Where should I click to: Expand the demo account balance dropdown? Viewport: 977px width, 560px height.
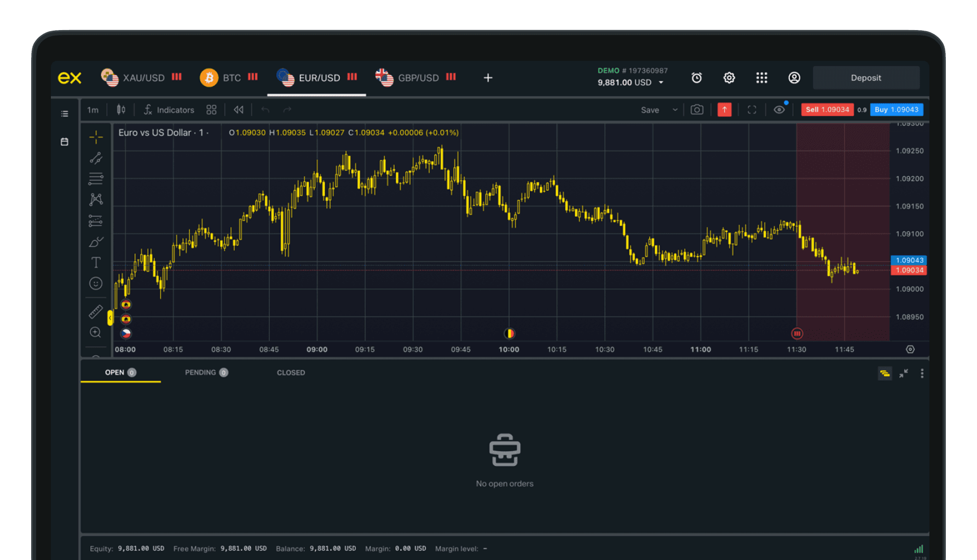(x=661, y=83)
